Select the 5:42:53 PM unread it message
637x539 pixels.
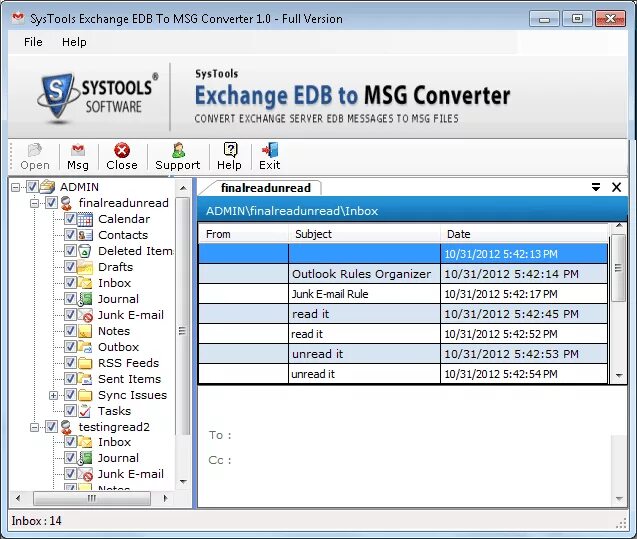[x=403, y=354]
